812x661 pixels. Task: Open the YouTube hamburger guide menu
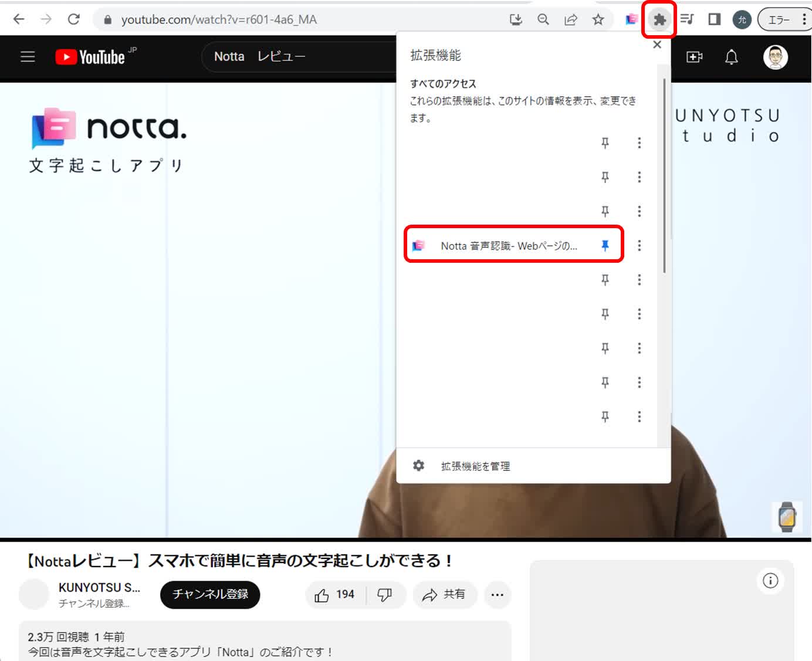click(28, 57)
